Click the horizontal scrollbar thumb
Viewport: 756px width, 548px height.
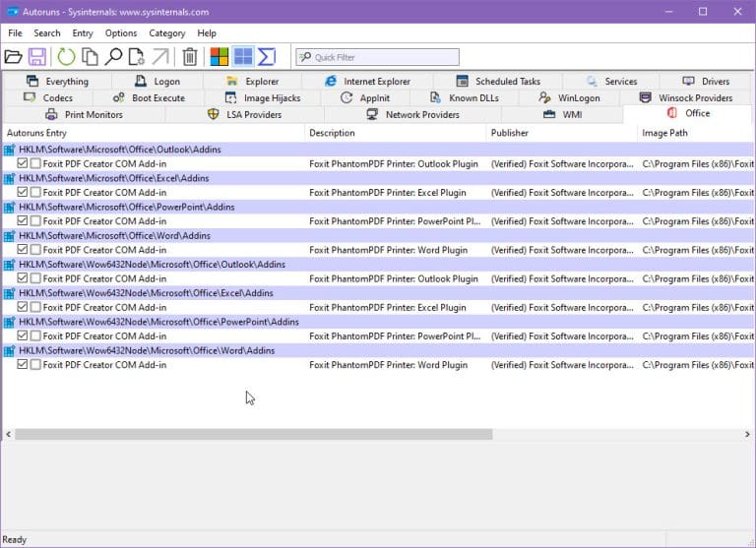[x=254, y=434]
